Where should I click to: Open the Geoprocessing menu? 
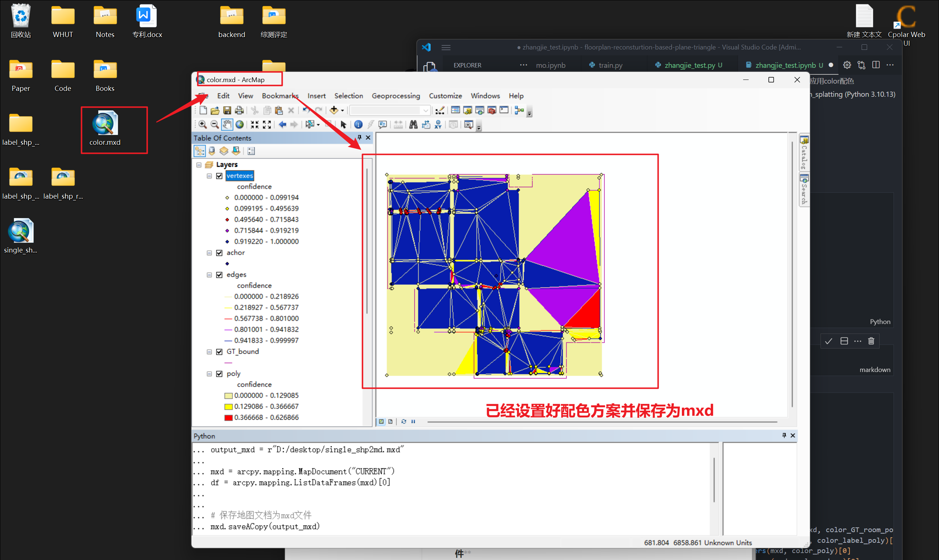click(395, 95)
